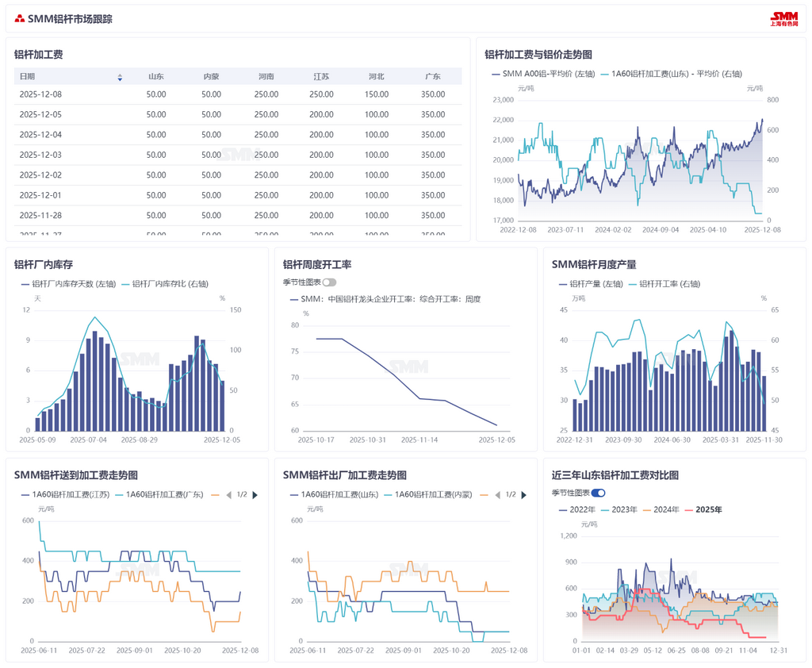Viewport: 812px width, 668px height.
Task: Click the 山东 column header
Action: click(x=156, y=77)
